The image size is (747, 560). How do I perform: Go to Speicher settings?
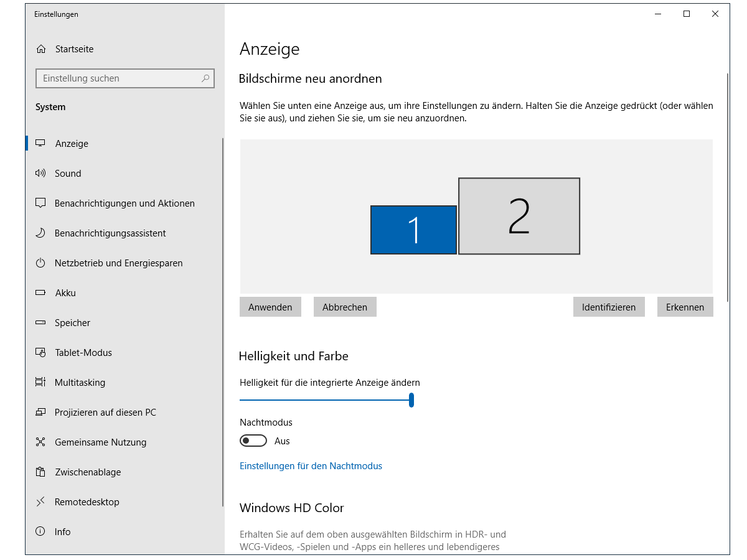(72, 323)
